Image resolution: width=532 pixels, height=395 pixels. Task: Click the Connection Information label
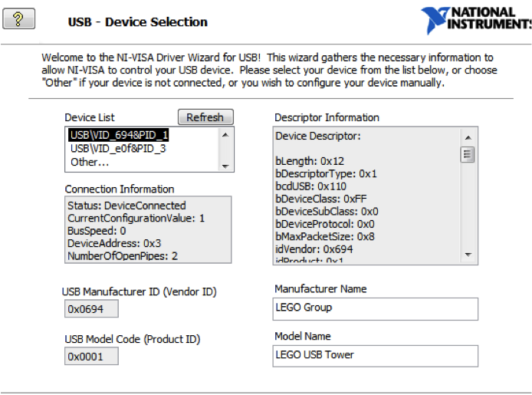[120, 189]
